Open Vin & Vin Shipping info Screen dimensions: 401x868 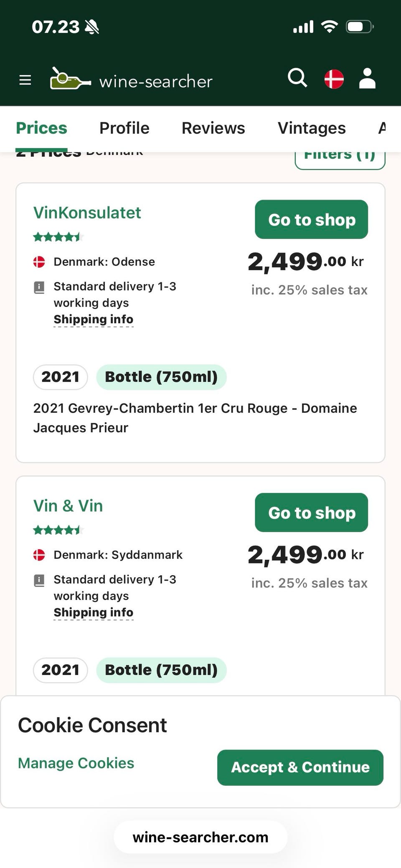click(x=93, y=612)
